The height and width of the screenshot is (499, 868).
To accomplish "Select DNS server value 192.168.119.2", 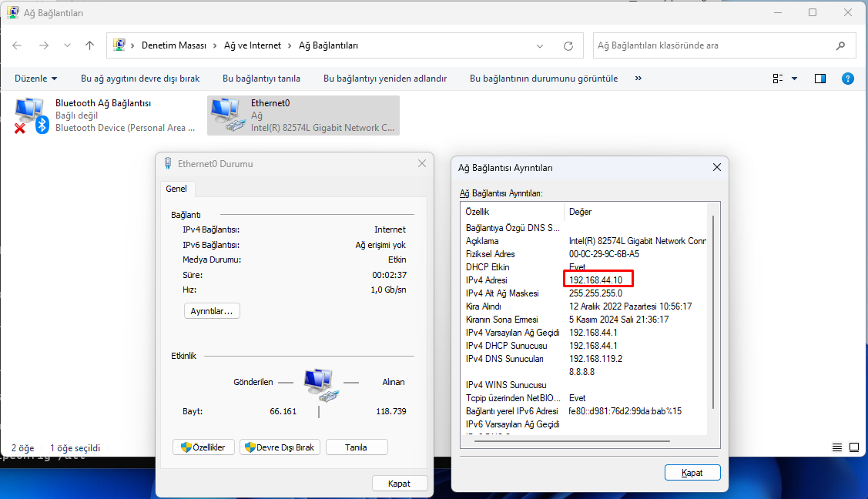I will click(x=595, y=359).
